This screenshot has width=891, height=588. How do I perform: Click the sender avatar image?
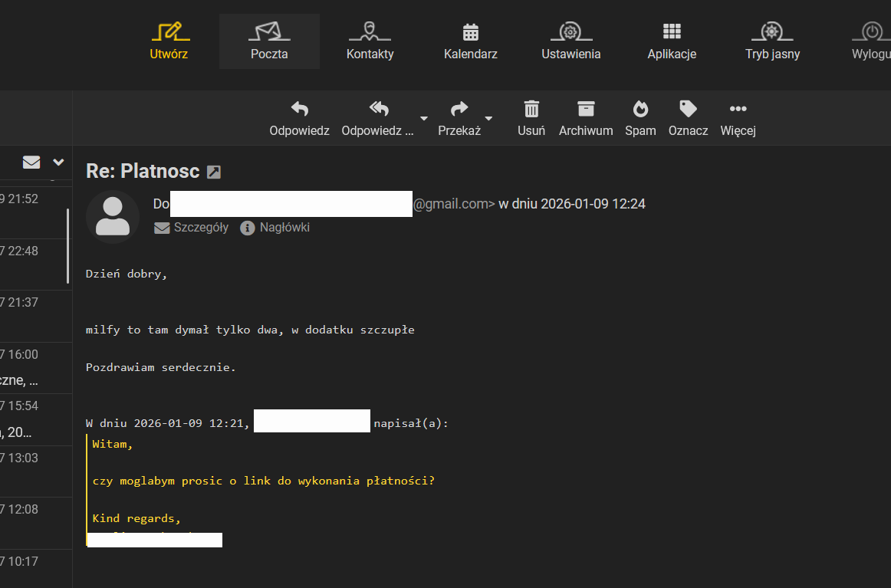[x=113, y=217]
